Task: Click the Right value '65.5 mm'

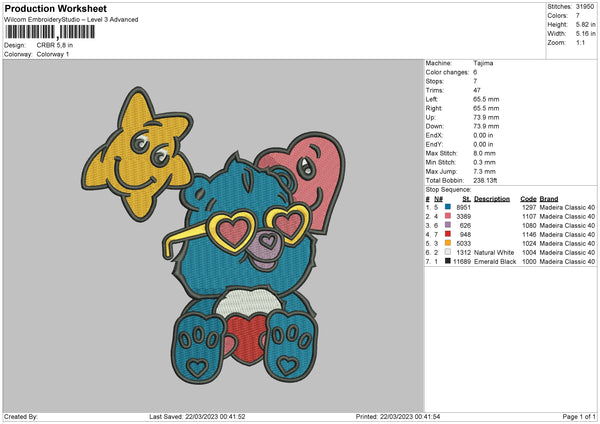Action: 486,108
